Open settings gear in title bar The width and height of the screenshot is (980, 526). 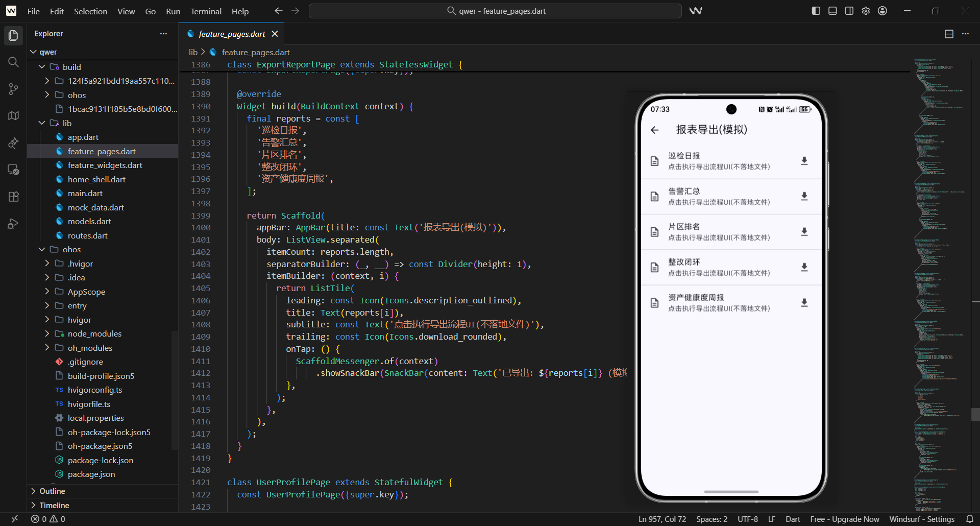coord(866,11)
